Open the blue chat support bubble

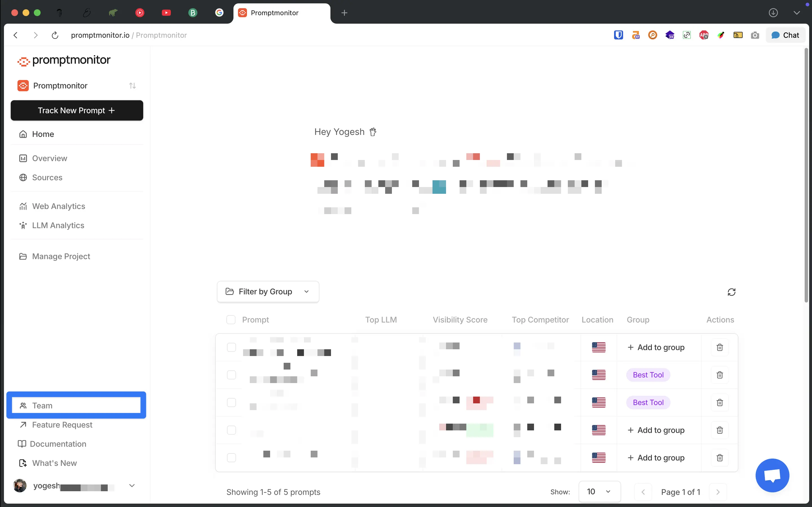click(x=772, y=475)
